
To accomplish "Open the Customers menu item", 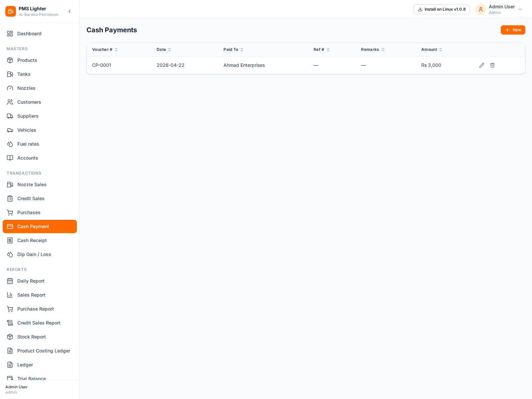I will point(40,102).
